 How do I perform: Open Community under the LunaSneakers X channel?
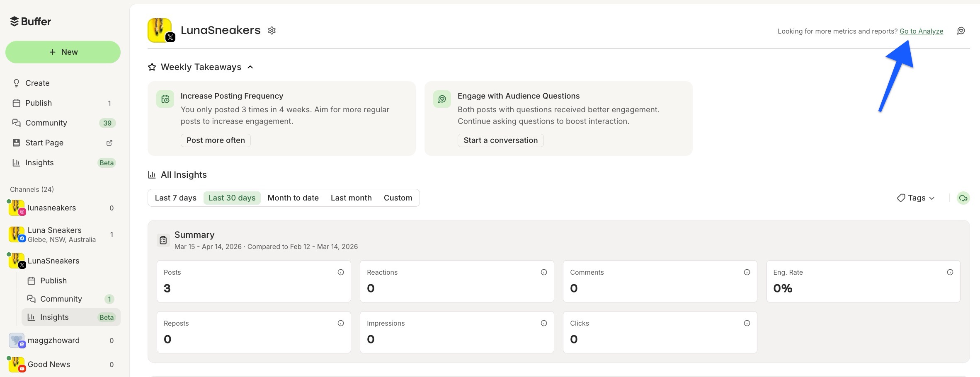(x=61, y=299)
